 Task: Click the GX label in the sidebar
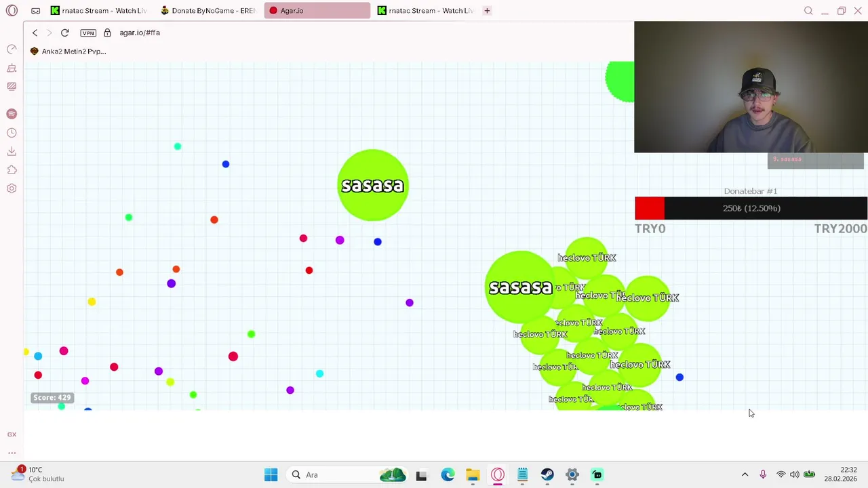coord(12,434)
